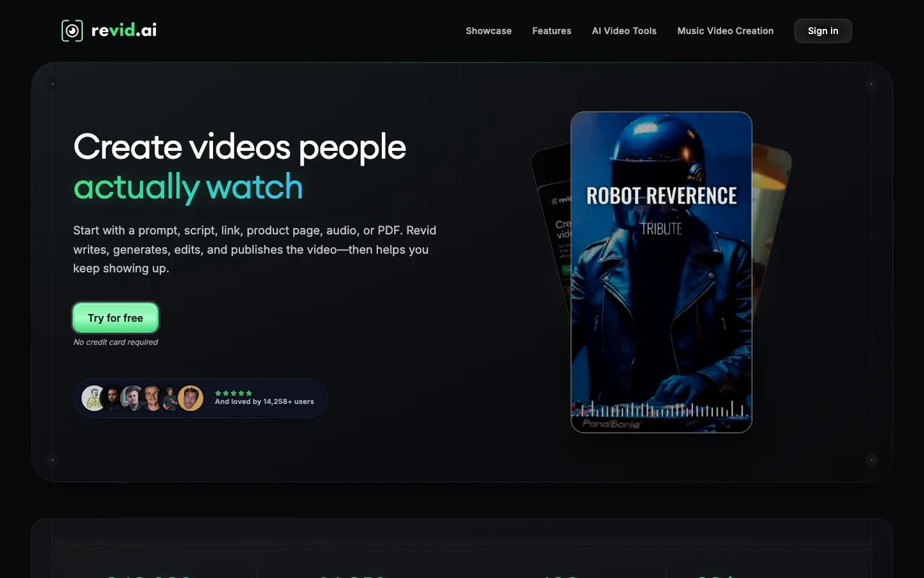Click the TRIBUTE subtitle on the video
This screenshot has height=578, width=924.
(x=661, y=229)
